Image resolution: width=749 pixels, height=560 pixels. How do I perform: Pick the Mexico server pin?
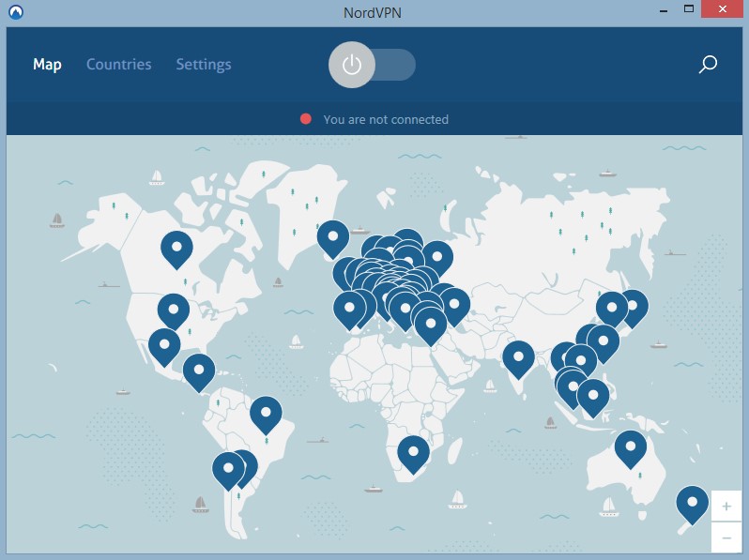coord(164,346)
